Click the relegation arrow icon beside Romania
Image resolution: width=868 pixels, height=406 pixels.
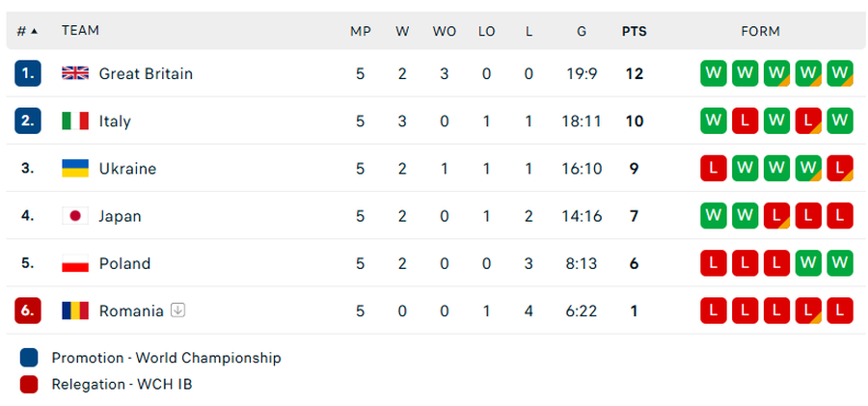click(x=177, y=311)
